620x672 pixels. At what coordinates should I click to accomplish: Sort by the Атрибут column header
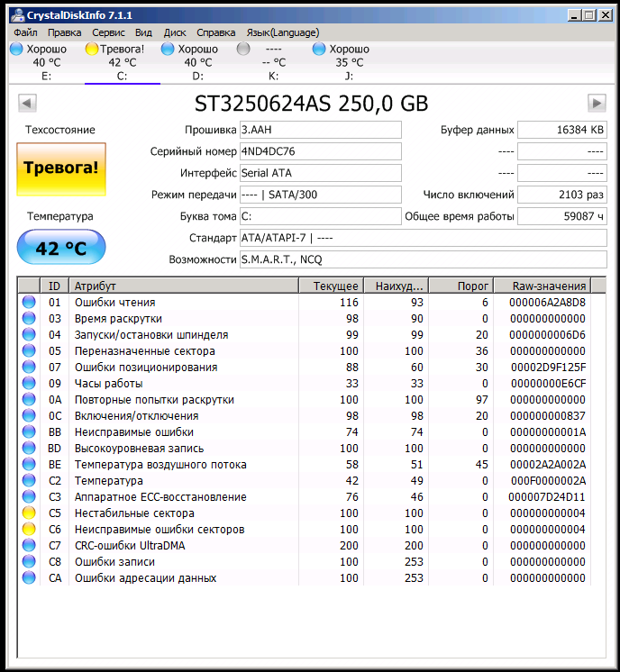click(x=184, y=286)
